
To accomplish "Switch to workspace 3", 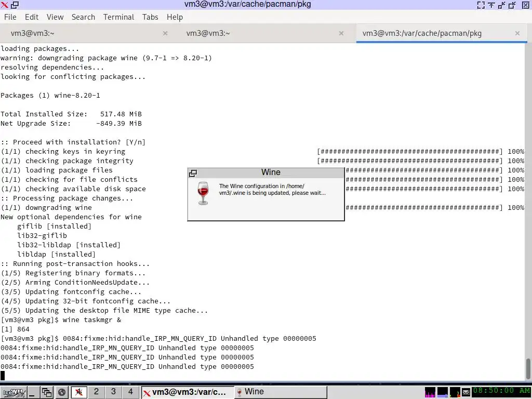I will pos(113,392).
